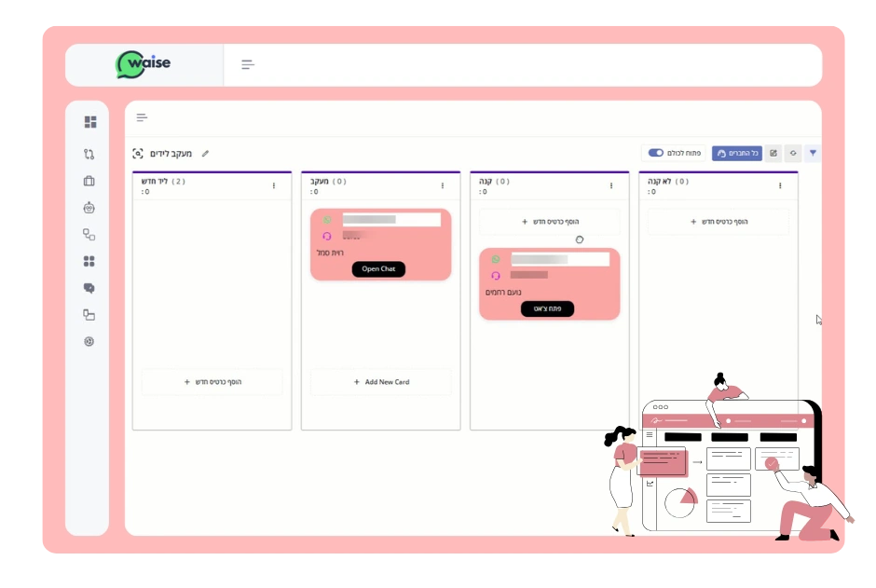Click the פתח צ'אט button on קנה card
This screenshot has height=588, width=876.
coord(547,308)
